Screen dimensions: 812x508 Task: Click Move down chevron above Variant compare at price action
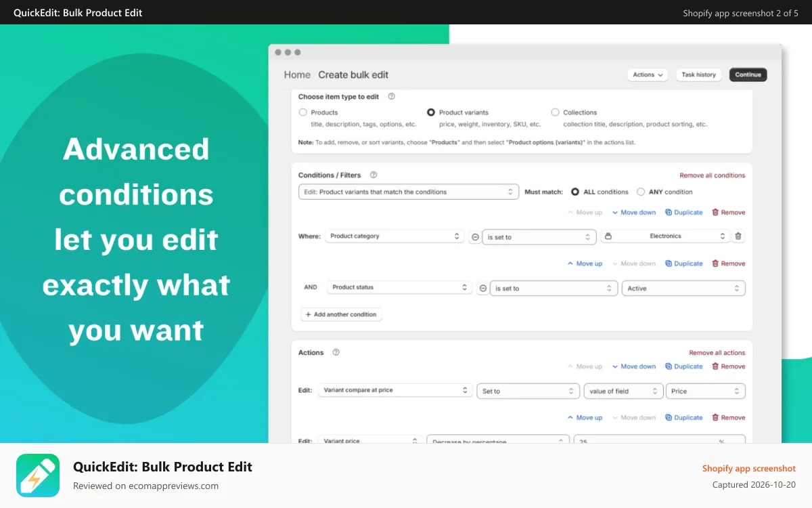click(615, 366)
